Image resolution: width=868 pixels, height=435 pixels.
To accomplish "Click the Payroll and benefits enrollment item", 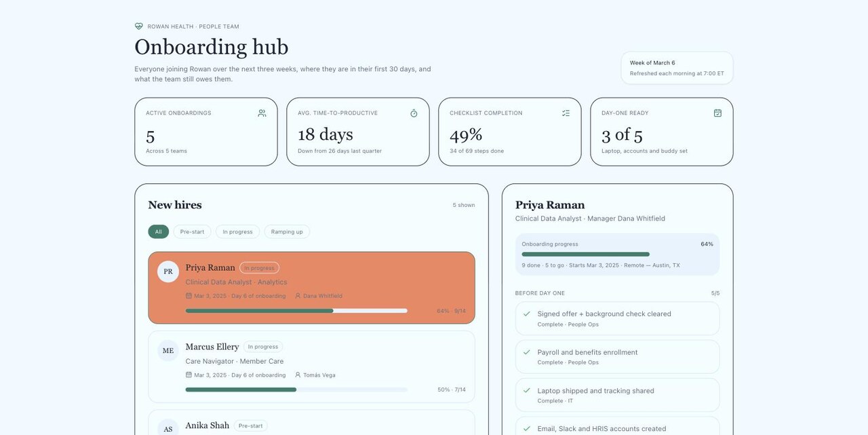I will pos(617,357).
